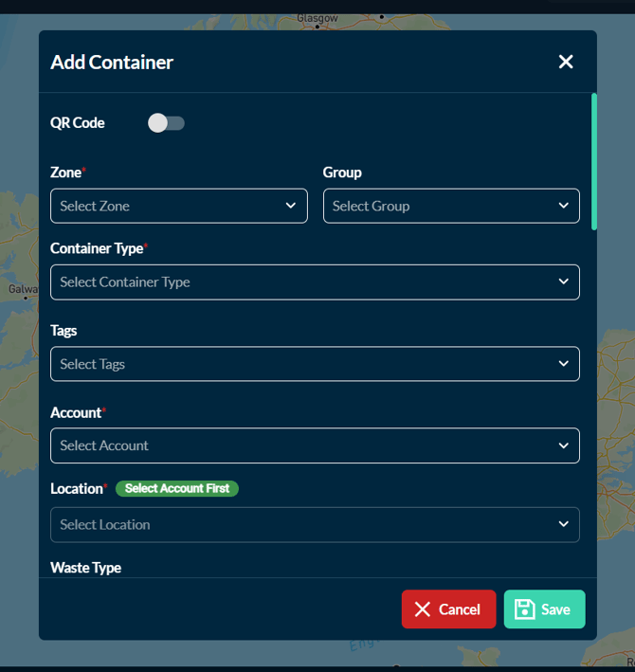Open the Select Location dropdown

pyautogui.click(x=303, y=524)
